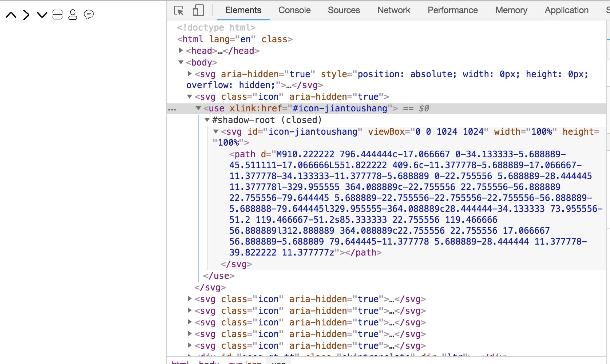Expand the last fully visible collapsed svg icon node
Image resolution: width=610 pixels, height=364 pixels.
point(190,345)
